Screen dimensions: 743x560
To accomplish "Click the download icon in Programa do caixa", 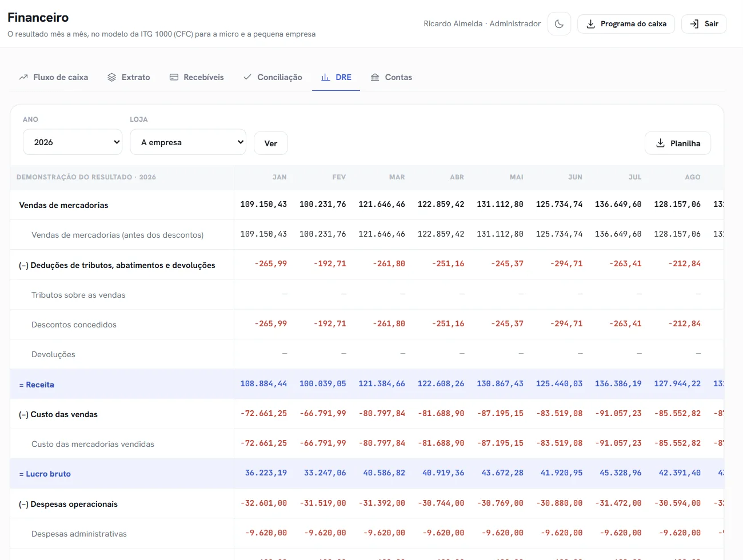I will coord(591,24).
